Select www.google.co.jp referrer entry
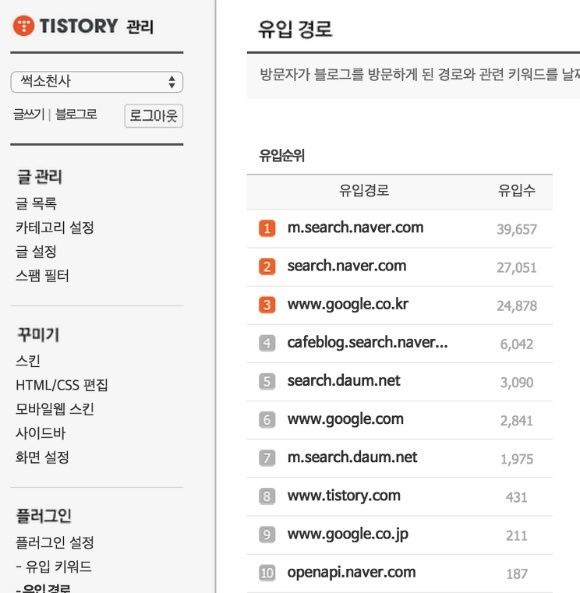Image resolution: width=580 pixels, height=593 pixels. coord(348,534)
